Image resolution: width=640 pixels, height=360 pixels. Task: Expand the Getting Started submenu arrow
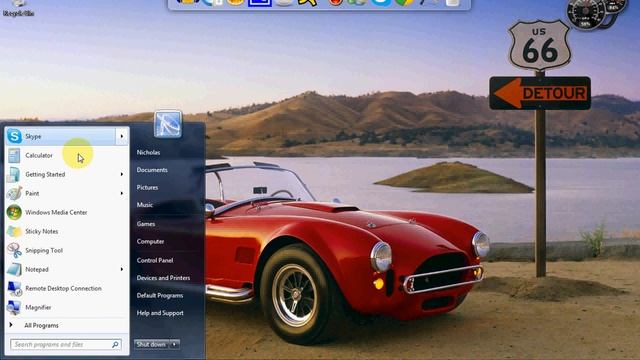pyautogui.click(x=122, y=174)
